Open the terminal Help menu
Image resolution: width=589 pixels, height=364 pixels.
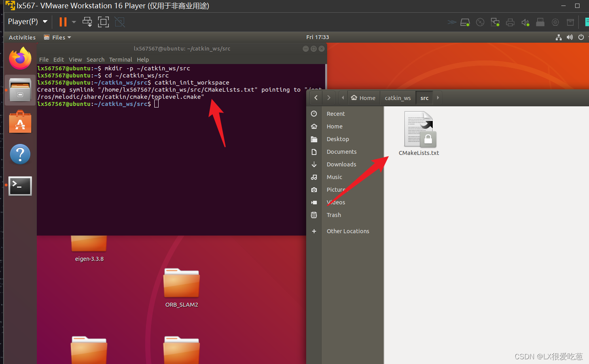coord(143,60)
